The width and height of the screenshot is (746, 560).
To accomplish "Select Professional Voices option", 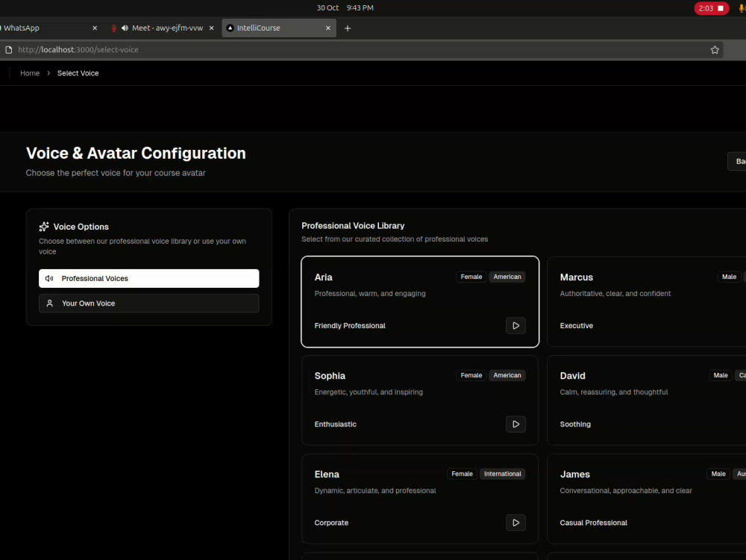I will point(149,279).
